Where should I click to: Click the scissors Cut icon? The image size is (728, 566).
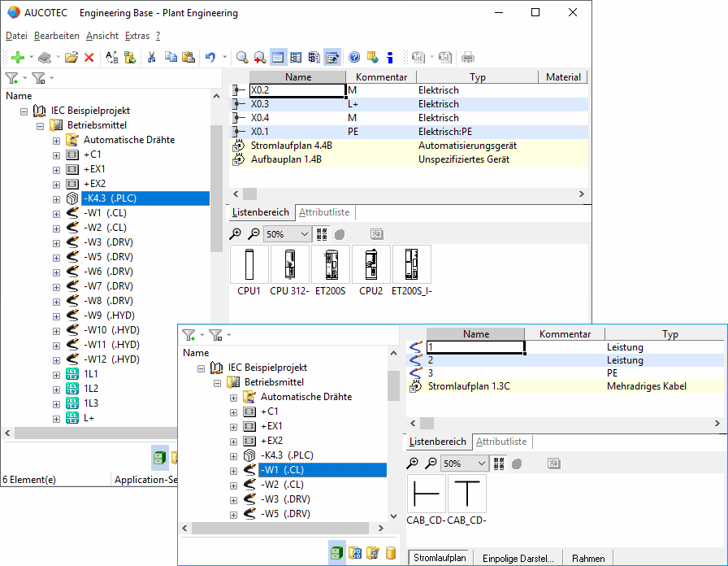tap(150, 57)
